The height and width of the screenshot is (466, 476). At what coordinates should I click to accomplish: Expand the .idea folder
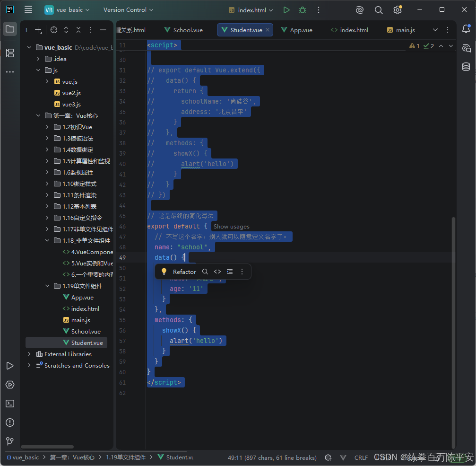click(x=38, y=59)
